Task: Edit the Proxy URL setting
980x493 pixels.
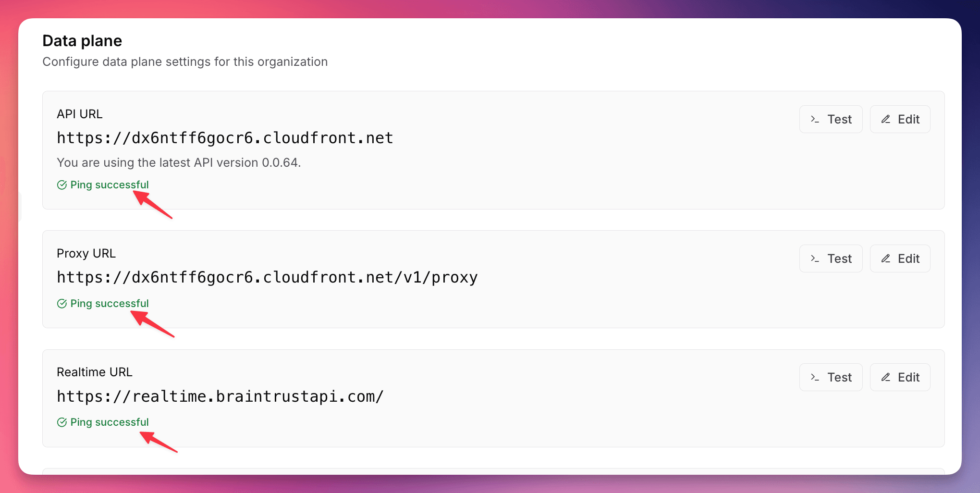Action: point(900,258)
